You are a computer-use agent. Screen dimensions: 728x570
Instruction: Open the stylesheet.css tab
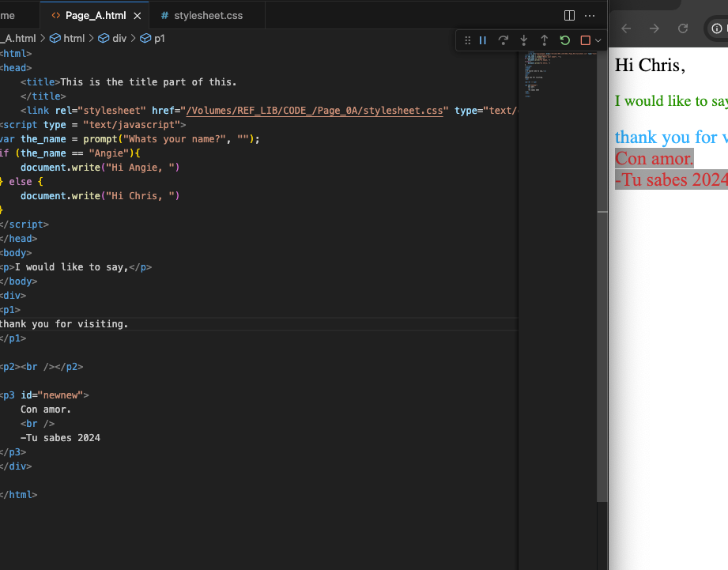[x=208, y=16]
